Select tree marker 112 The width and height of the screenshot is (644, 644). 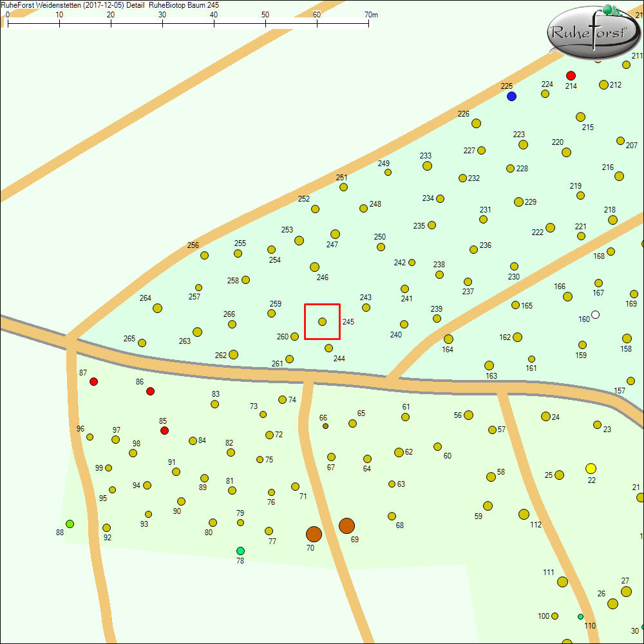pyautogui.click(x=524, y=514)
